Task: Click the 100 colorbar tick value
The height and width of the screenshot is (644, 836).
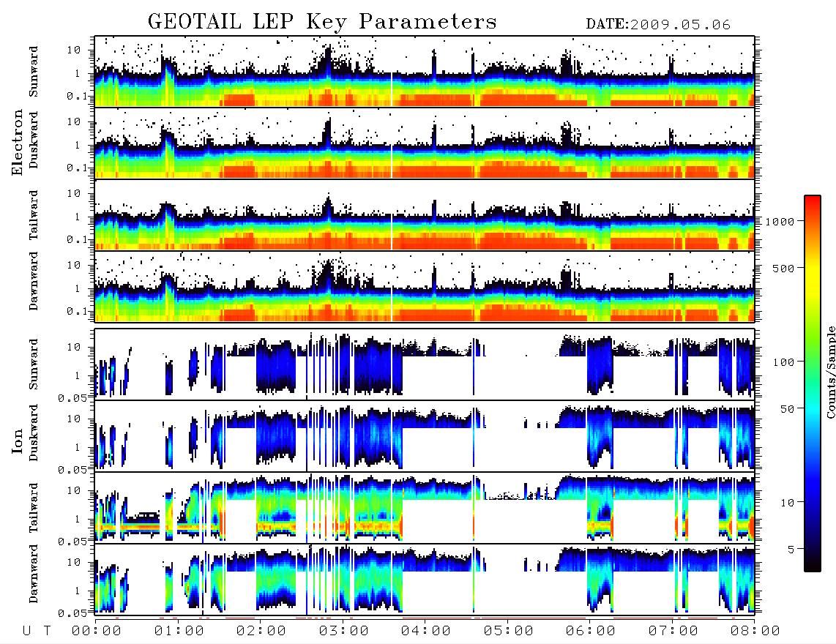Action: tap(783, 362)
